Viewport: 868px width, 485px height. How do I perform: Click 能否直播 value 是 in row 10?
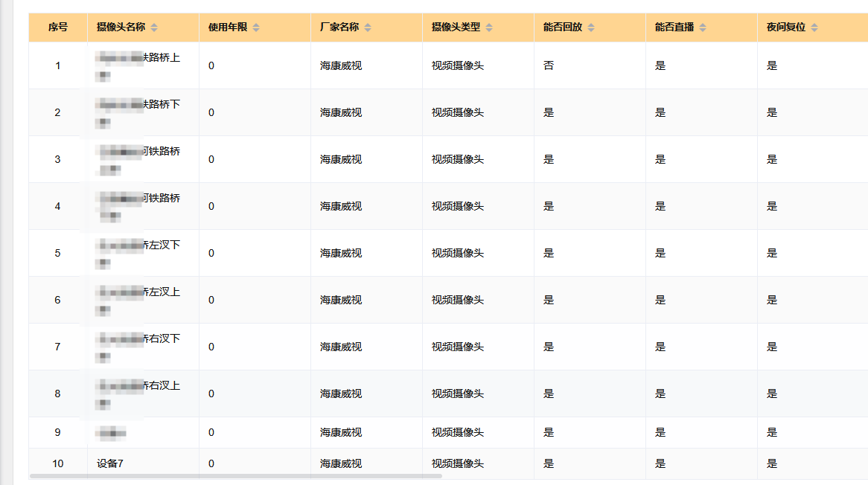[660, 463]
